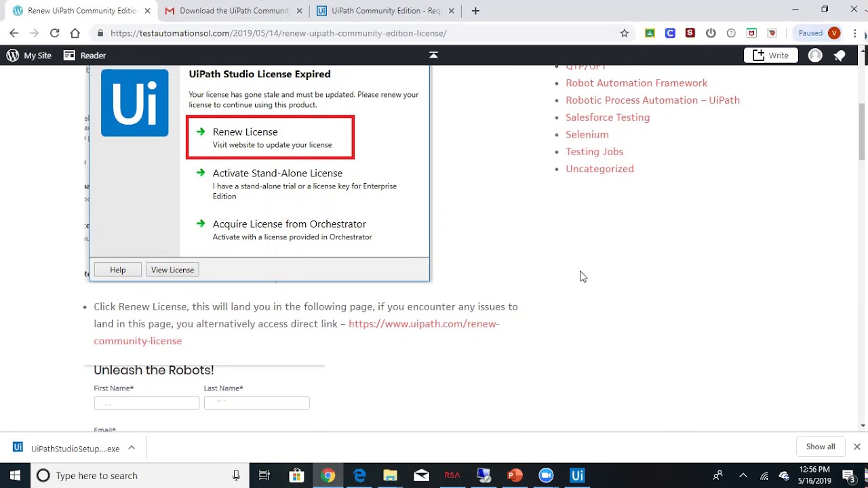Open the browser home page
The height and width of the screenshot is (488, 868).
[75, 33]
